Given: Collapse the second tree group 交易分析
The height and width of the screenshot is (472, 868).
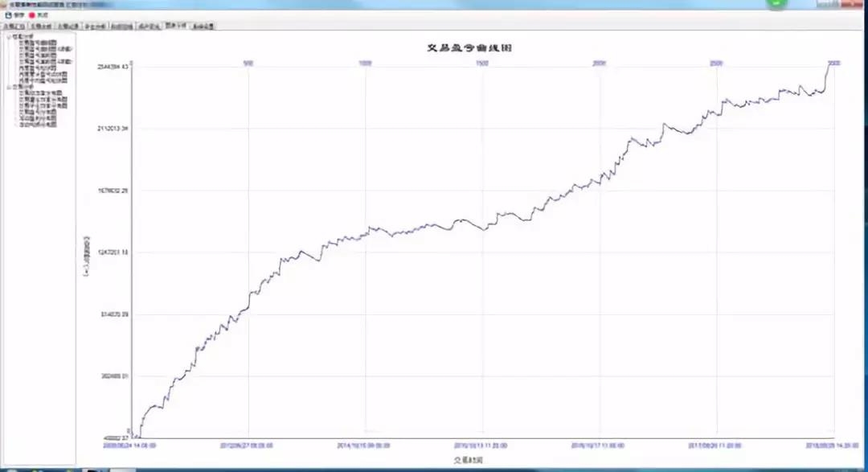Looking at the screenshot, I should (x=8, y=87).
